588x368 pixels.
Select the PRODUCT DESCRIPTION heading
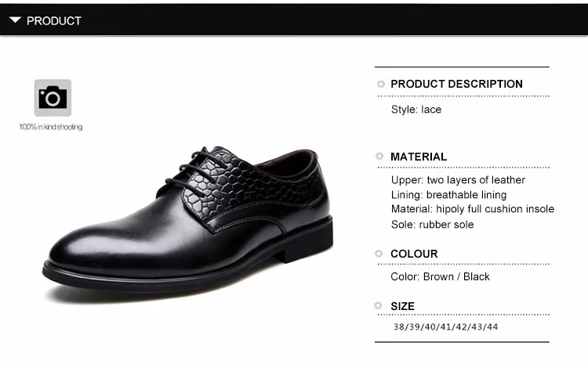click(x=456, y=84)
